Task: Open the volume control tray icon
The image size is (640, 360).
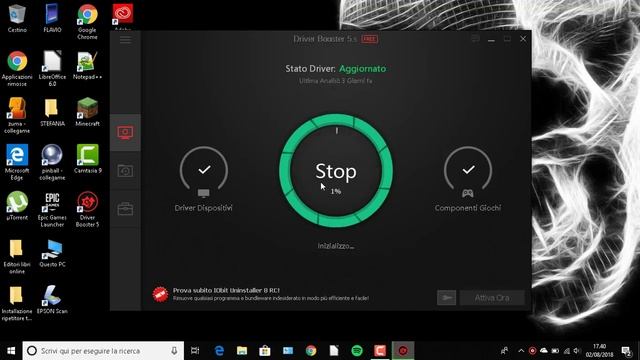Action: coord(577,351)
